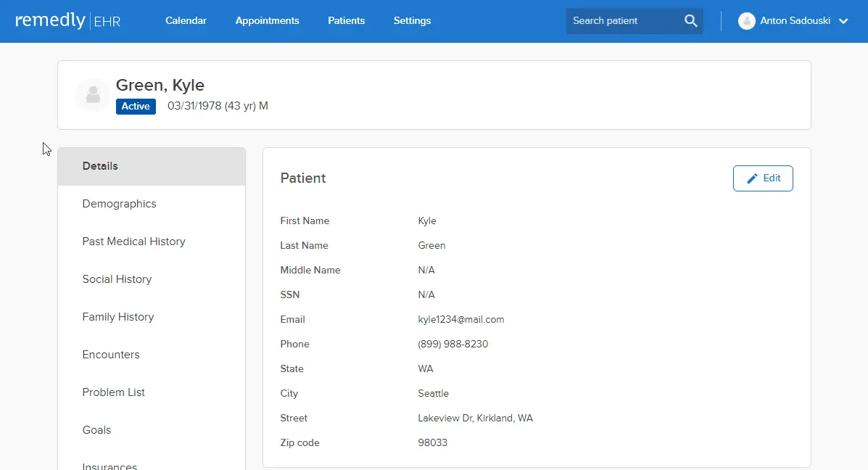This screenshot has width=868, height=470.
Task: Click the phone number (899) 988-8230
Action: point(452,344)
